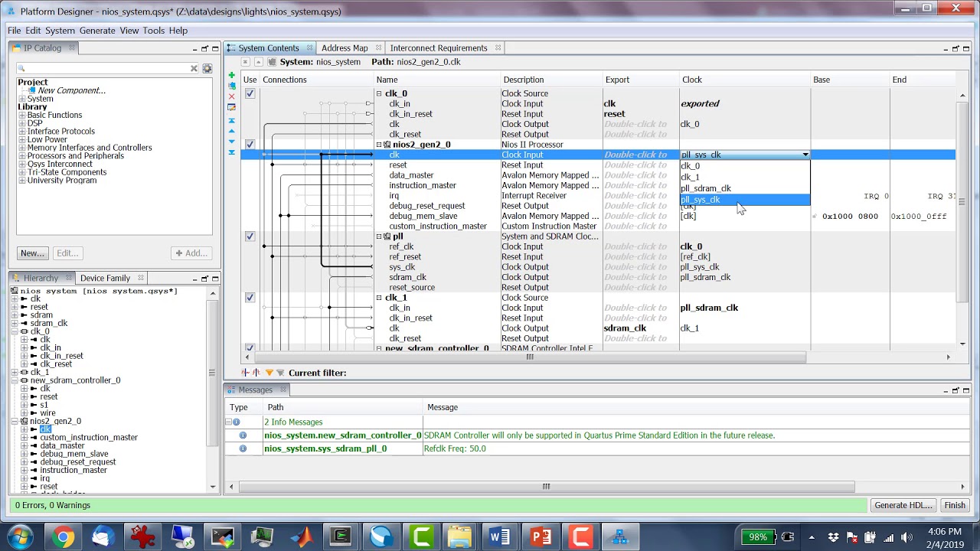This screenshot has height=551, width=980.
Task: Click the IP Catalog search input field
Action: click(x=109, y=68)
